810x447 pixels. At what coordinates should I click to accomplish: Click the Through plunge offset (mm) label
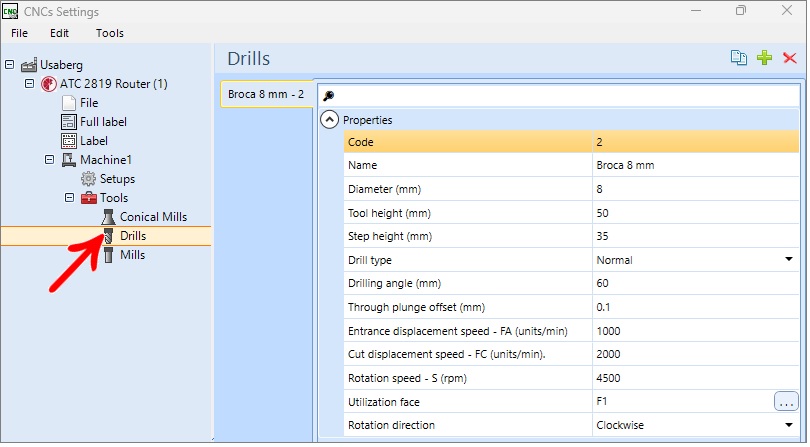coord(416,307)
